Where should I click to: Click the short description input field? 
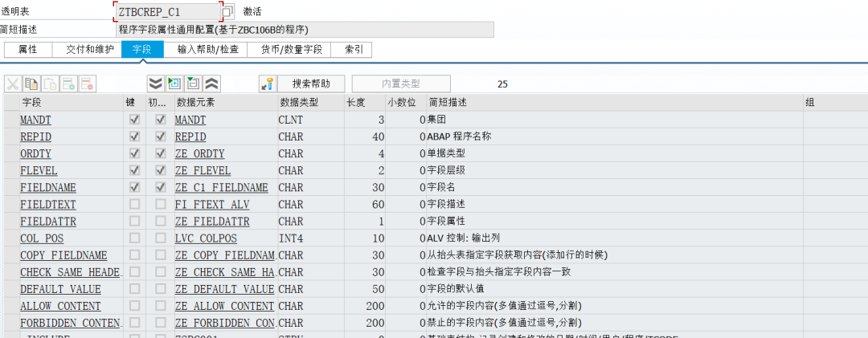305,30
